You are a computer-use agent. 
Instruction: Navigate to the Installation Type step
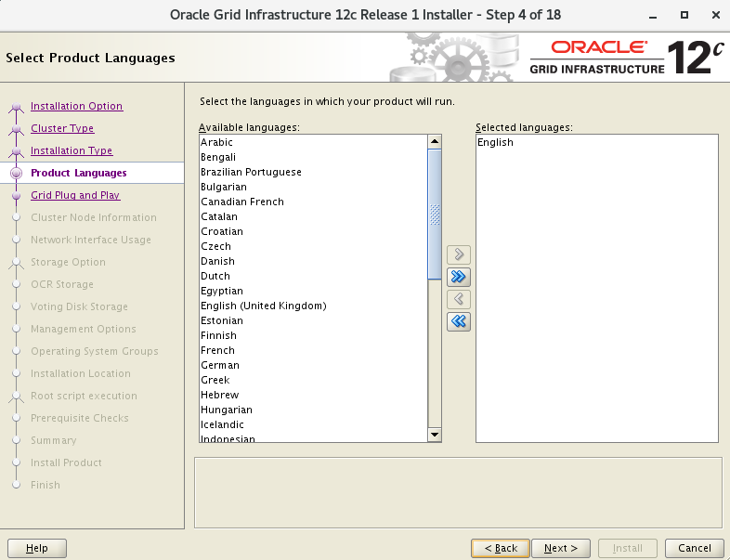tap(72, 150)
